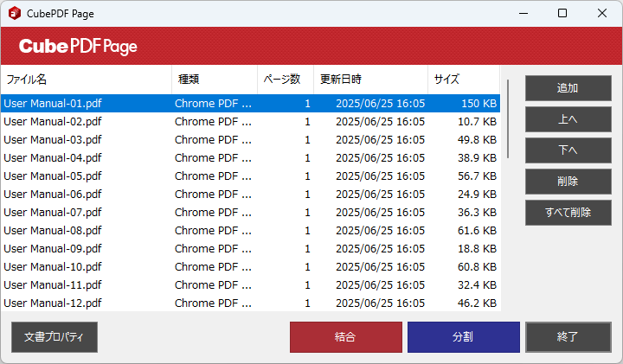Click the 上へ (Move up) button
Screen dimensions: 623x364
[568, 119]
